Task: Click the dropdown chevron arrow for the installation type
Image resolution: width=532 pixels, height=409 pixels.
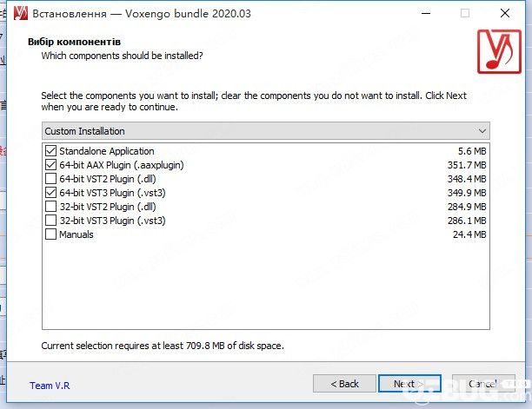Action: click(x=482, y=131)
